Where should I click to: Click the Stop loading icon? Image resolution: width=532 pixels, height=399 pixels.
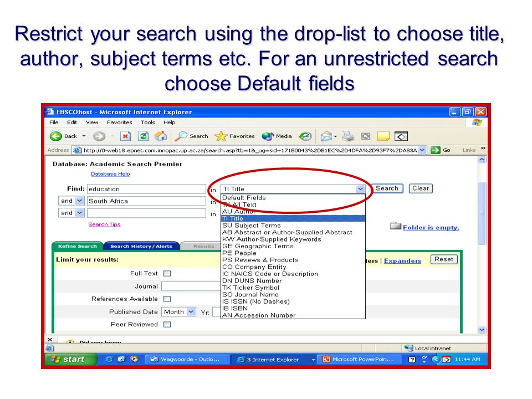click(126, 136)
